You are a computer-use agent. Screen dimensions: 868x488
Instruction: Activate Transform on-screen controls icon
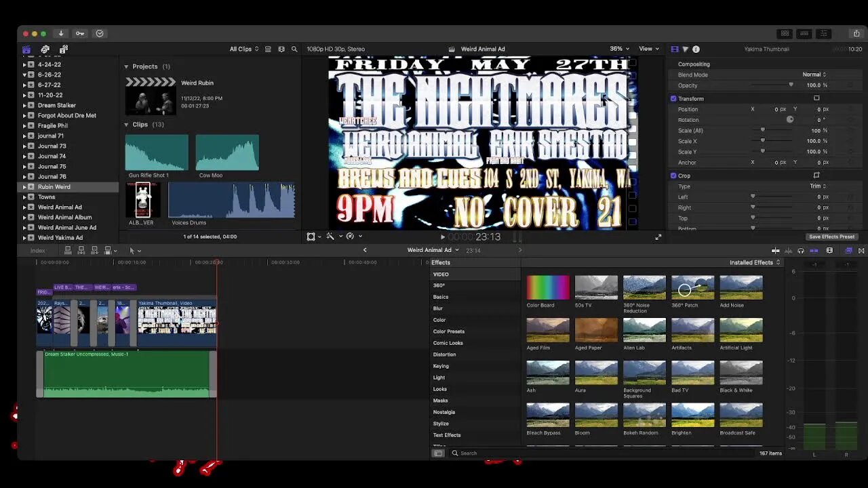(816, 98)
